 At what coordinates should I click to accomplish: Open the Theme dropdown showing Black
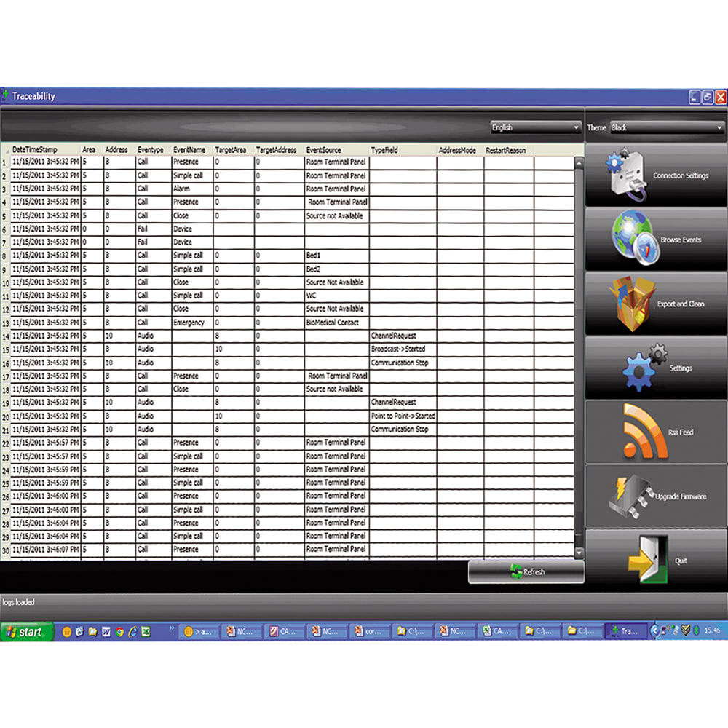(x=667, y=127)
